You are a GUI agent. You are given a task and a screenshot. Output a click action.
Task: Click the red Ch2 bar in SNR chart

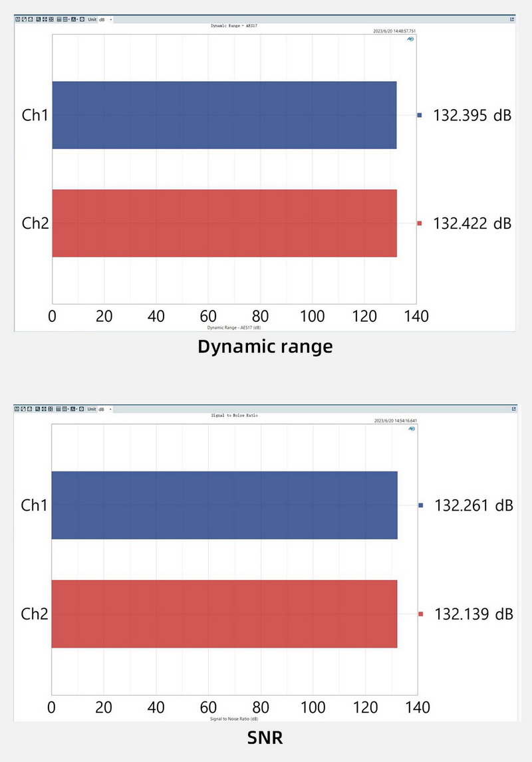coord(224,614)
